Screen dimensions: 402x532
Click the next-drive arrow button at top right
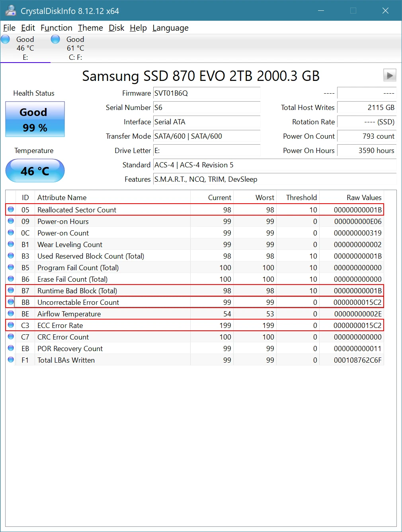(390, 75)
